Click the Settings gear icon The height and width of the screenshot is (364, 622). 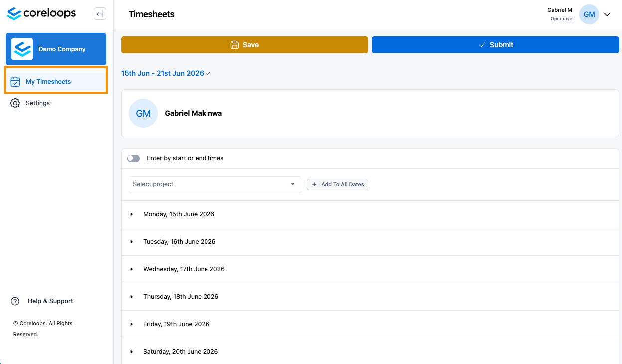pos(15,103)
